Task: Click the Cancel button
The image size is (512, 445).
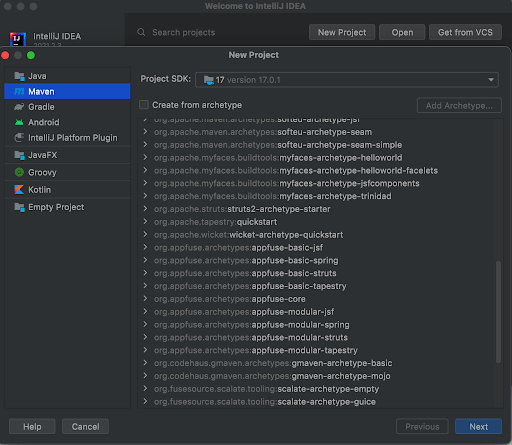Action: 85,427
